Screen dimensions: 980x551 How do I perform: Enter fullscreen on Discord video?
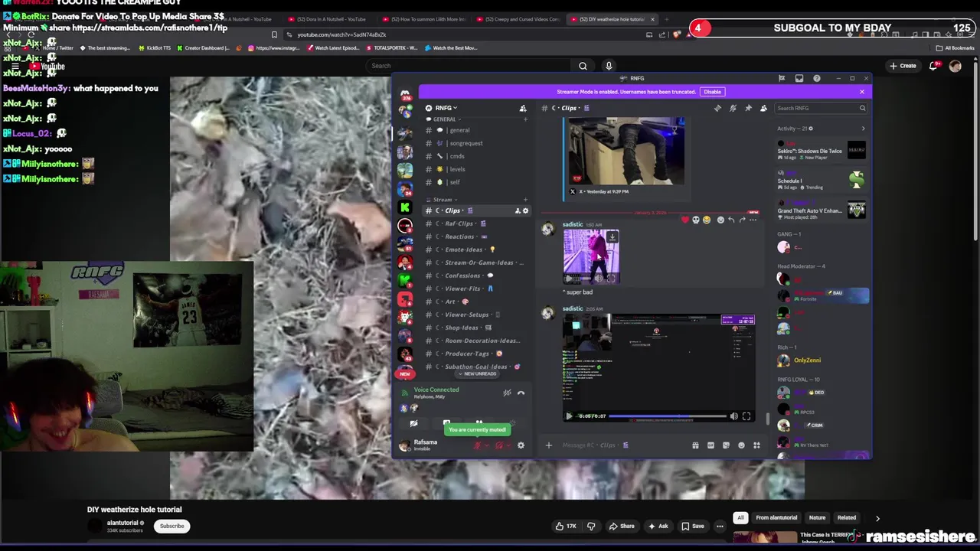pyautogui.click(x=746, y=416)
